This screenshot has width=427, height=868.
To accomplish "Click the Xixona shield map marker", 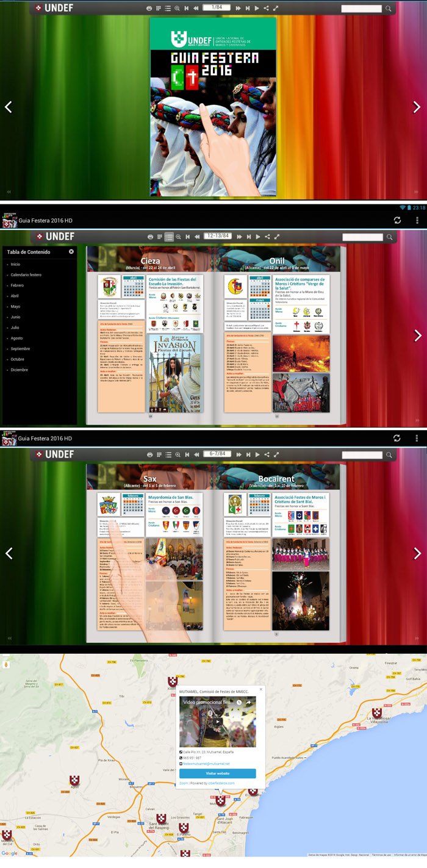I will [x=173, y=681].
